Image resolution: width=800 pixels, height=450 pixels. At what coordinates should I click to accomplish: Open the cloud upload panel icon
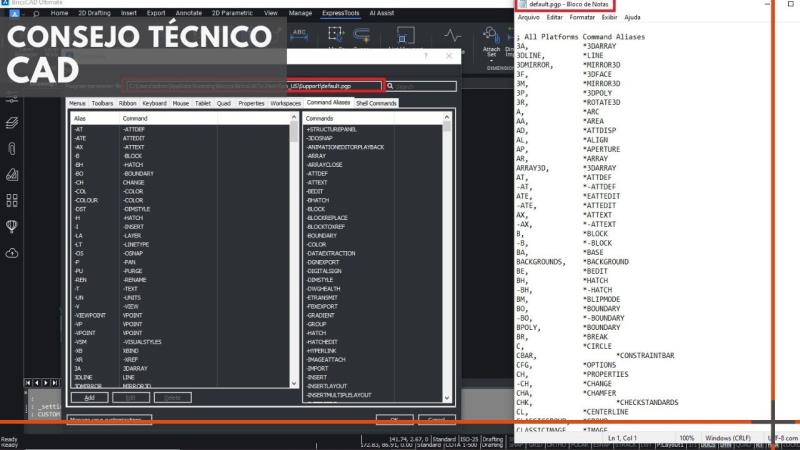coord(12,253)
